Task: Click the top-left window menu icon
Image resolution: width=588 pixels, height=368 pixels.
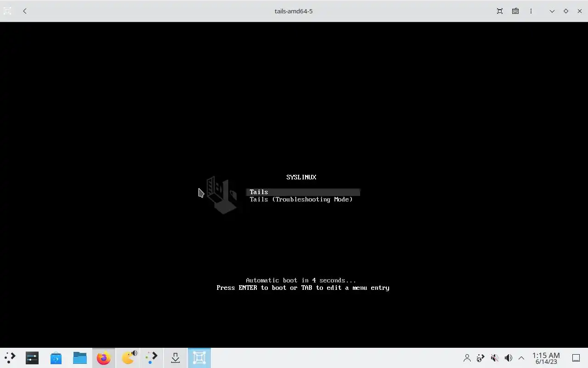Action: (7, 11)
